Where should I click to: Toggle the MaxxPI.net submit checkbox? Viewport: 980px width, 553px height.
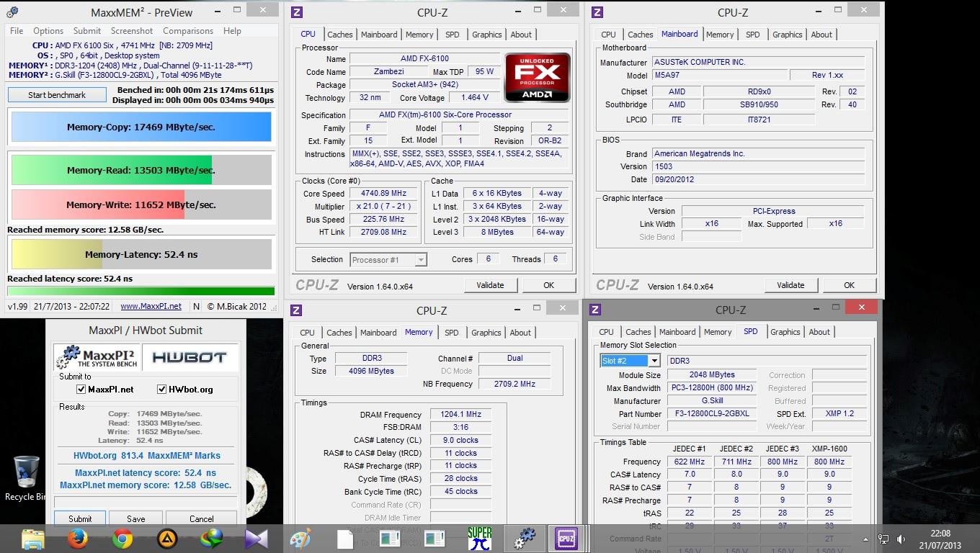[81, 390]
